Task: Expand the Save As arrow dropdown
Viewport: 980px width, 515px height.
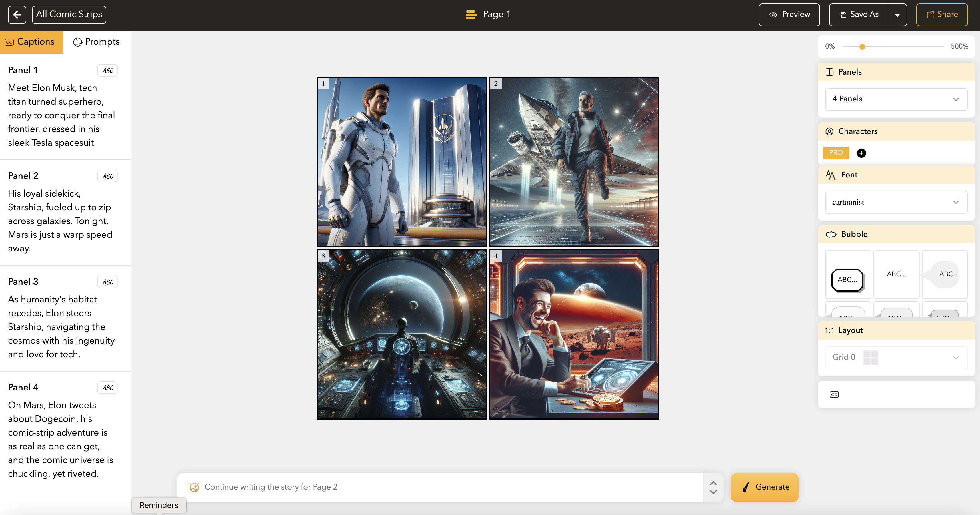Action: [x=897, y=15]
